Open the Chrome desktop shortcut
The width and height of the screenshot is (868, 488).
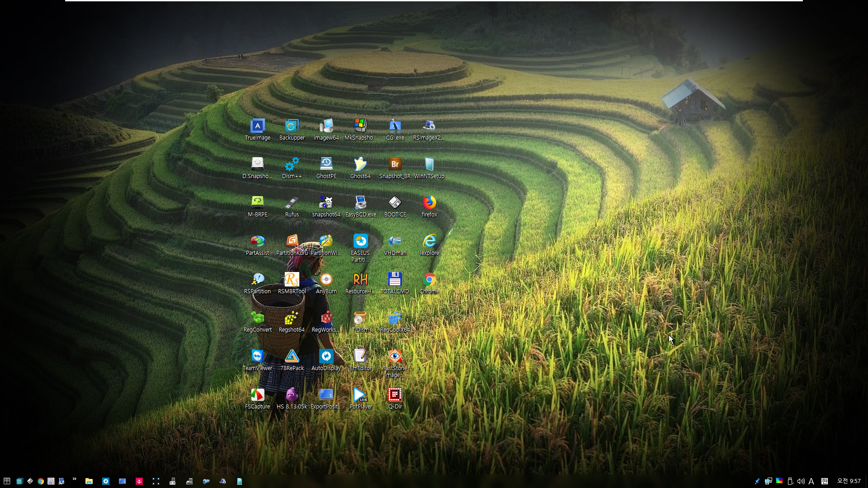click(x=429, y=283)
